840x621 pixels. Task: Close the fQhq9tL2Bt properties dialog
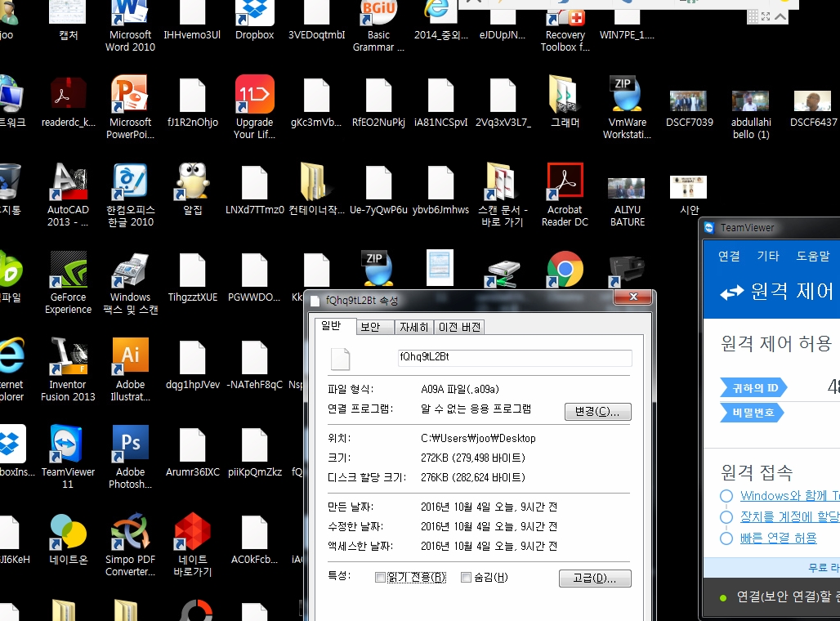click(633, 297)
